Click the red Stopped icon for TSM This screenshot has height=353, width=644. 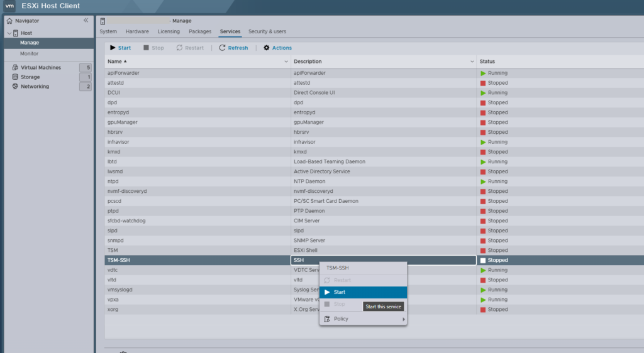click(x=483, y=251)
